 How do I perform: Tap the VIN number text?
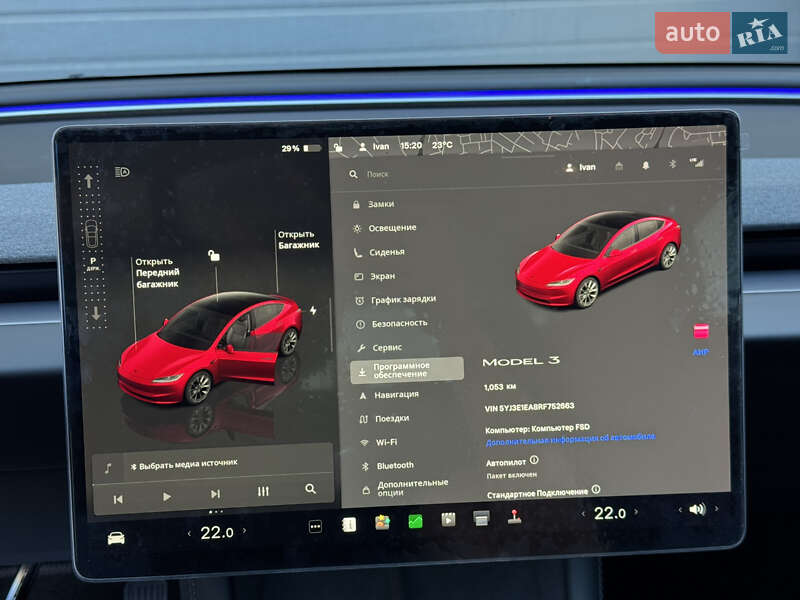530,407
